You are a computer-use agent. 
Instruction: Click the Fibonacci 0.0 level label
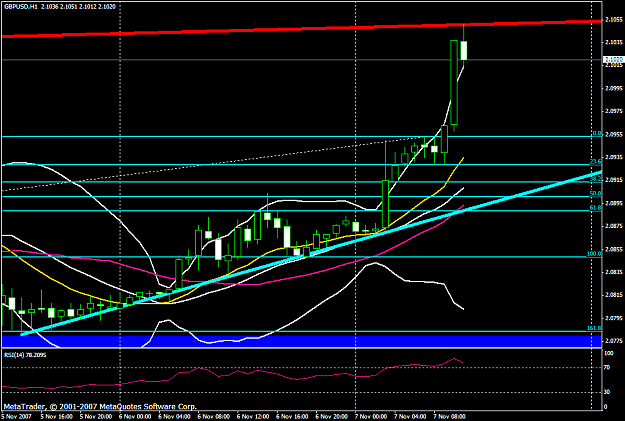coord(597,134)
